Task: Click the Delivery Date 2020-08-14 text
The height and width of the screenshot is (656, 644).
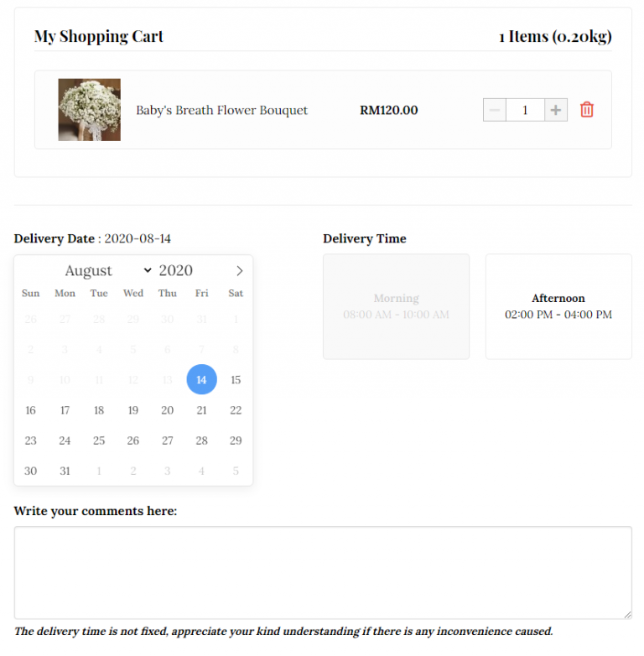Action: 92,238
